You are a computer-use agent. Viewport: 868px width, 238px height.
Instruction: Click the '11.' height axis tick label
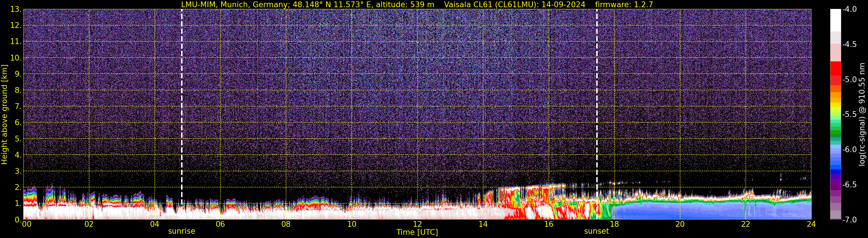tap(16, 41)
